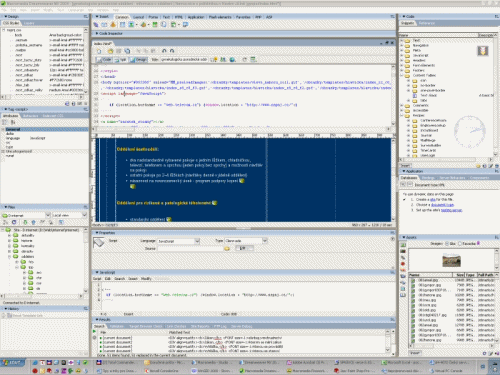Viewport: 500px width, 375px height.
Task: Click the refresh design view icon
Action: pyautogui.click(x=244, y=59)
